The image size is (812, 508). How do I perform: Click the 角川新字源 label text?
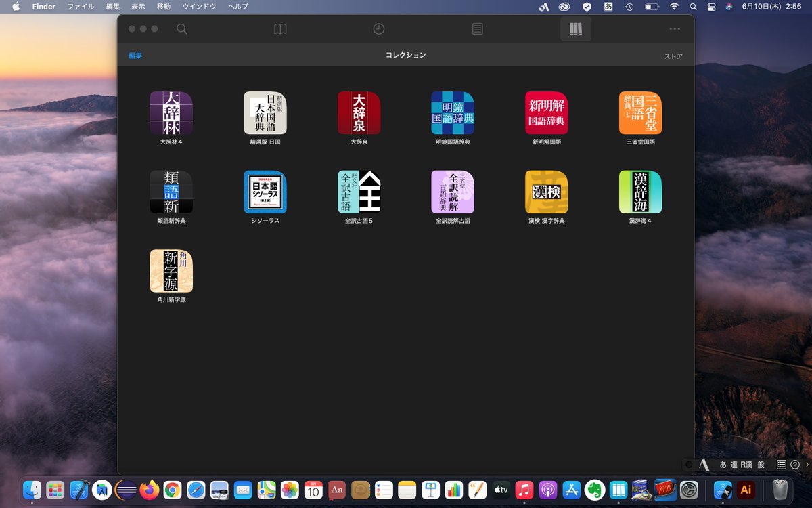click(171, 299)
